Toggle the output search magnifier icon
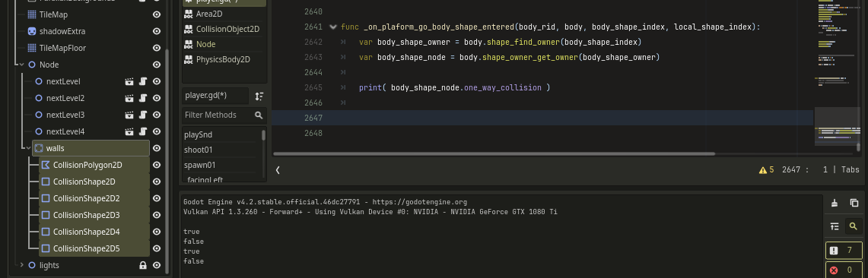868x278 pixels. tap(854, 226)
